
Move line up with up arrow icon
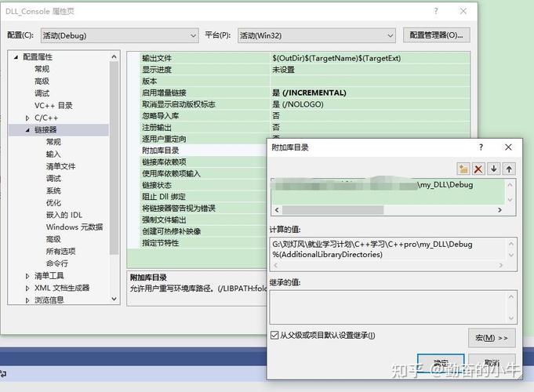pos(509,169)
